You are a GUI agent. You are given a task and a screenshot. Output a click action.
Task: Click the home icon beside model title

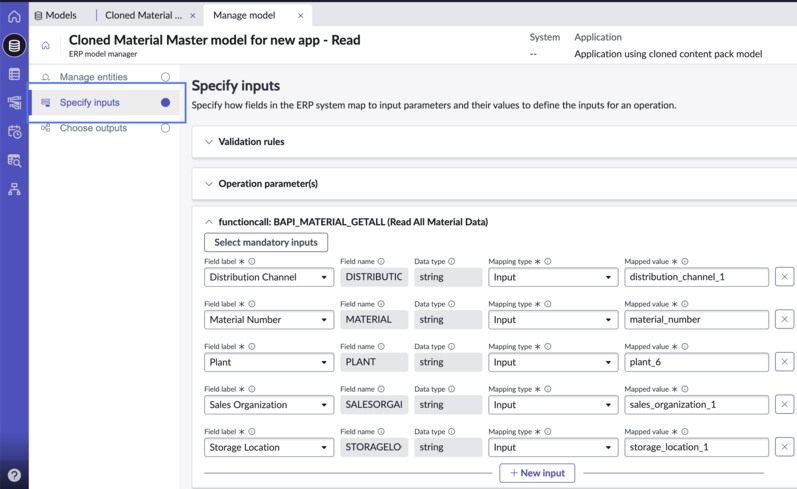coord(45,45)
